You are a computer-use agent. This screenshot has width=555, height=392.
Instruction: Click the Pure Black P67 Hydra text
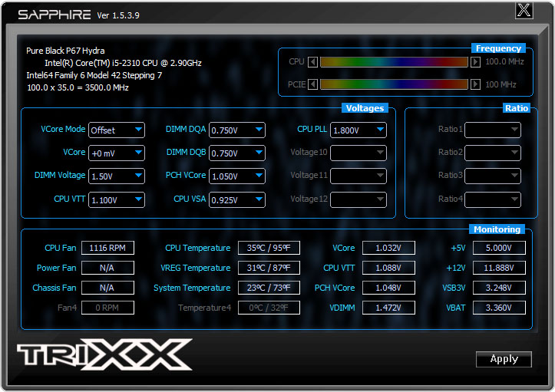click(65, 51)
